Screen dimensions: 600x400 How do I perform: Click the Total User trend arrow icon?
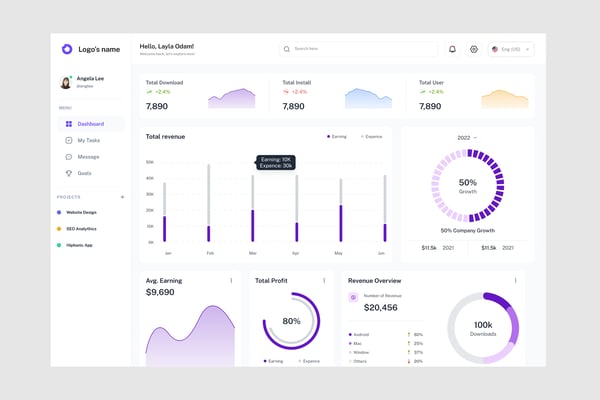coord(422,92)
